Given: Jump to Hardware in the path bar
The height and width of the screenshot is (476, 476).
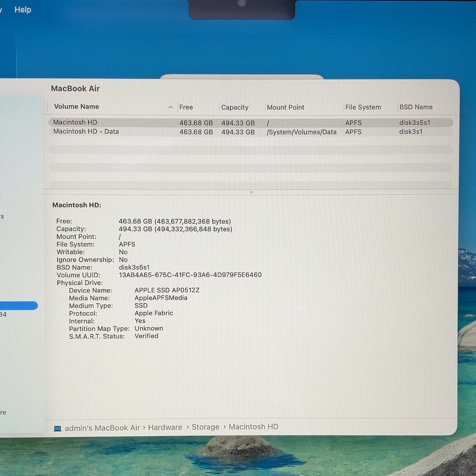Looking at the screenshot, I should click(165, 427).
